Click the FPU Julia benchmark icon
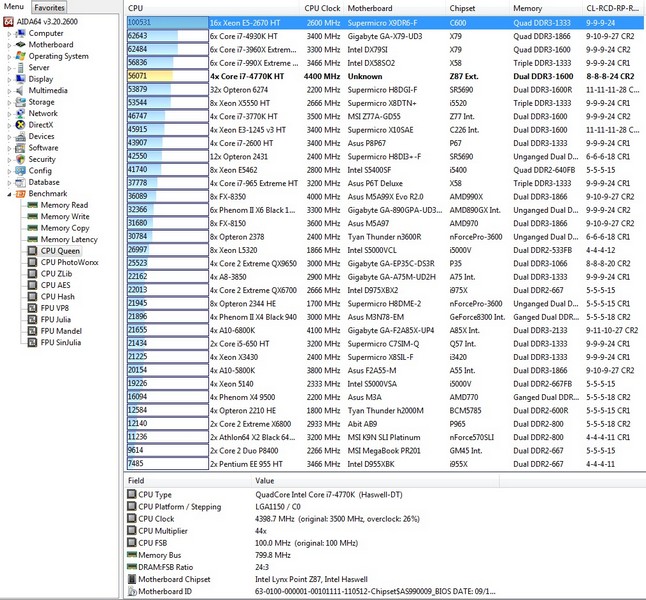 32,319
